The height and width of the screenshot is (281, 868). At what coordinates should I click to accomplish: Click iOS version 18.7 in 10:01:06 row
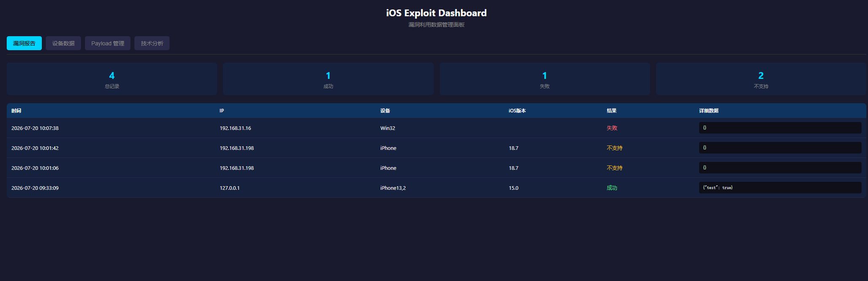(513, 168)
